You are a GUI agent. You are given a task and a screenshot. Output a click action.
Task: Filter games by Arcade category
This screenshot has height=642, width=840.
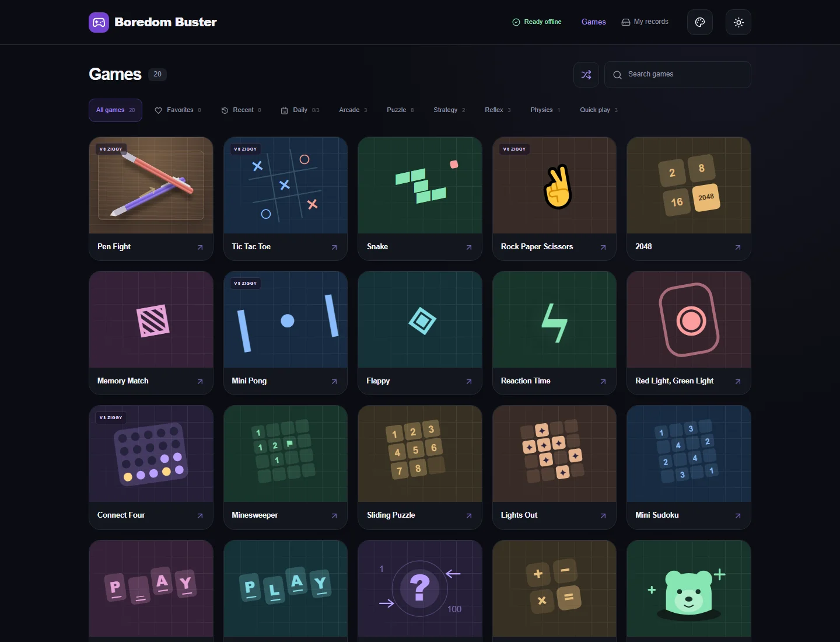pyautogui.click(x=353, y=110)
